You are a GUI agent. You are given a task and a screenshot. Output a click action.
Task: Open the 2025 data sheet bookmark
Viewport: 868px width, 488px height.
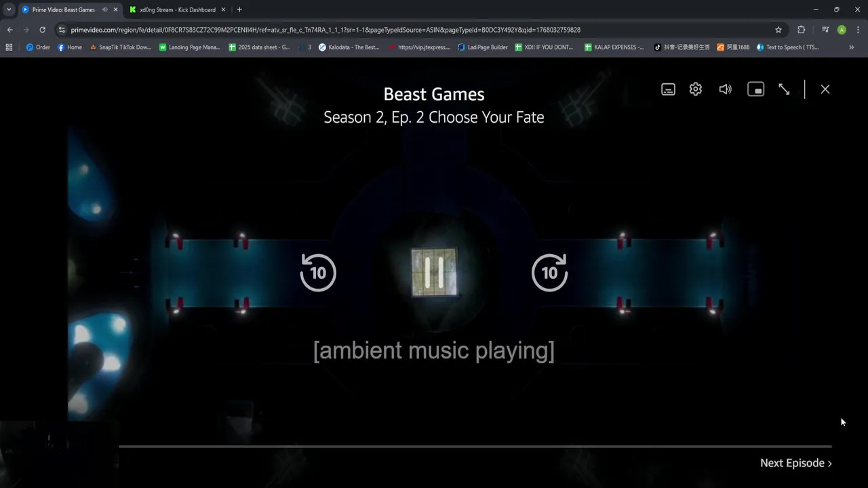coord(259,47)
